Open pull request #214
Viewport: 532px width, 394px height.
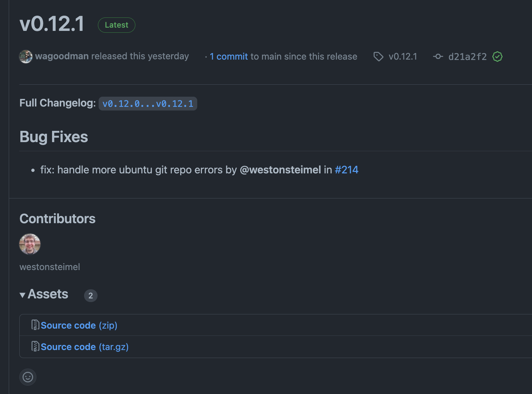tap(346, 170)
